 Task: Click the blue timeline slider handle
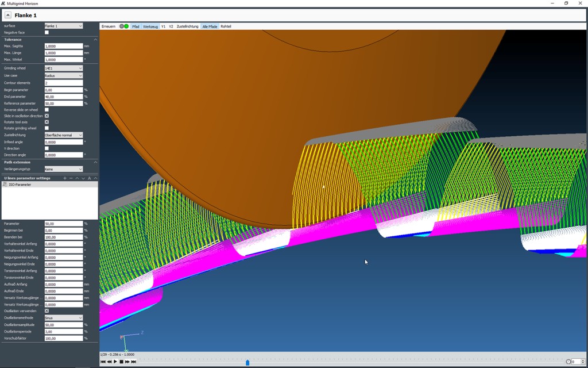[x=247, y=362]
